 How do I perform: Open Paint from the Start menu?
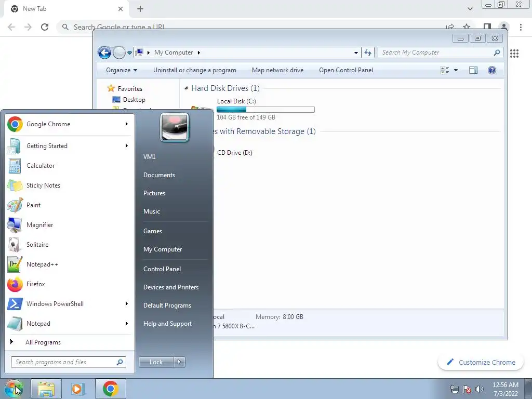coord(69,205)
